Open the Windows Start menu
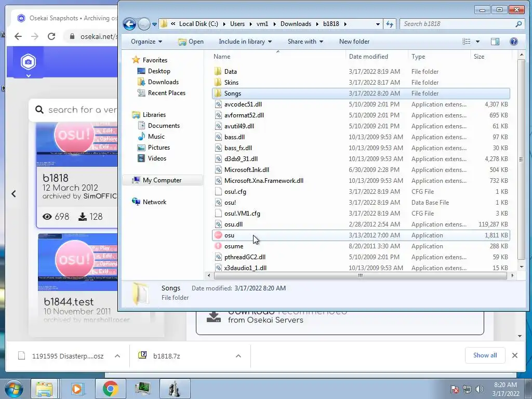Image resolution: width=532 pixels, height=399 pixels. coord(14,389)
